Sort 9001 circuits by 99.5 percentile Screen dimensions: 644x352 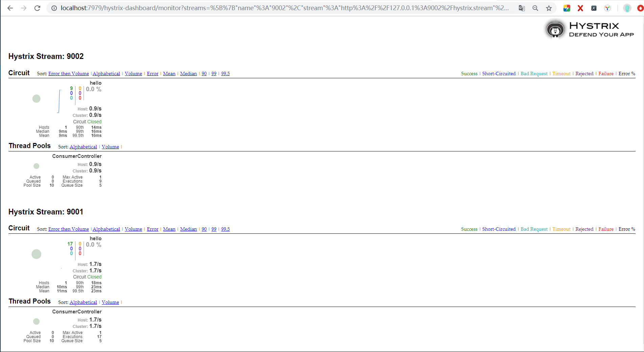pyautogui.click(x=225, y=229)
